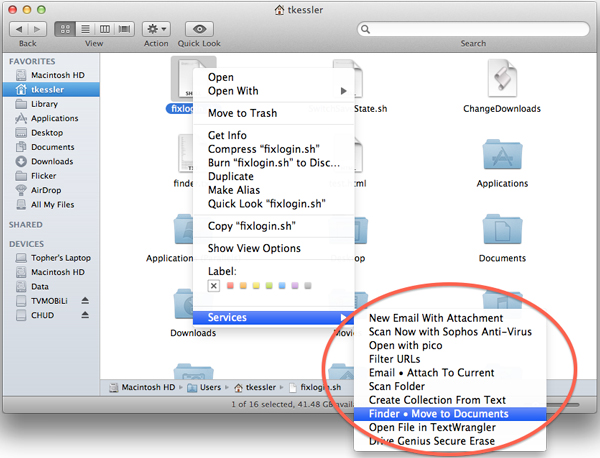Apply the yellow label color
The width and height of the screenshot is (600, 458).
point(256,285)
